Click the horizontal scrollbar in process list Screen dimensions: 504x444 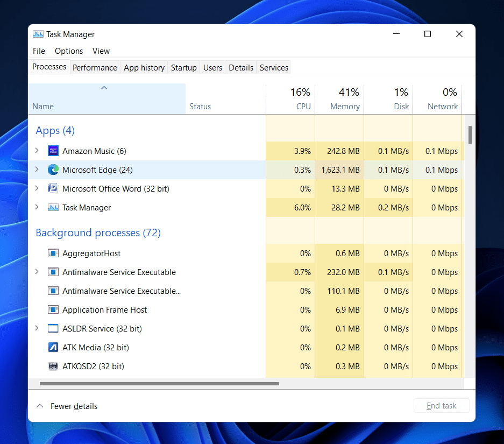[x=159, y=384]
